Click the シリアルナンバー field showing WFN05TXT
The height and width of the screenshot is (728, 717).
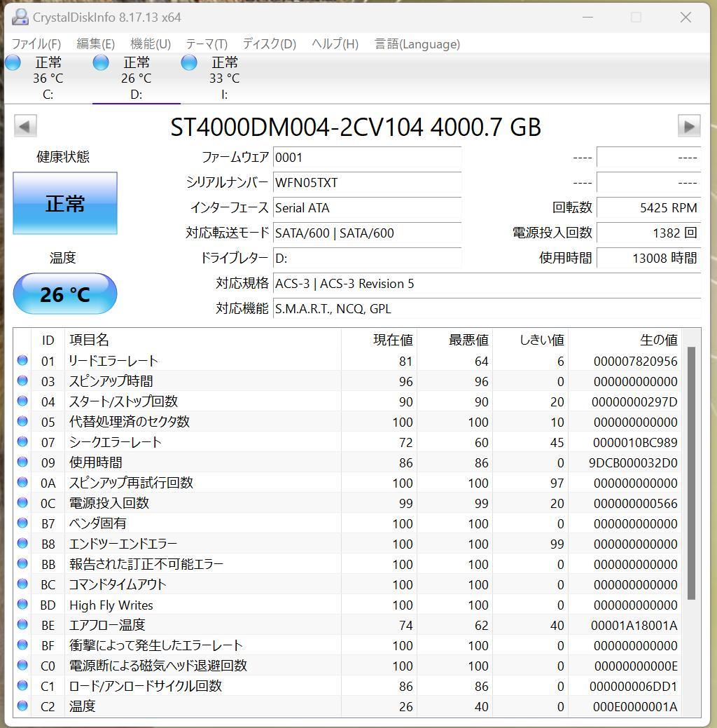coord(368,182)
